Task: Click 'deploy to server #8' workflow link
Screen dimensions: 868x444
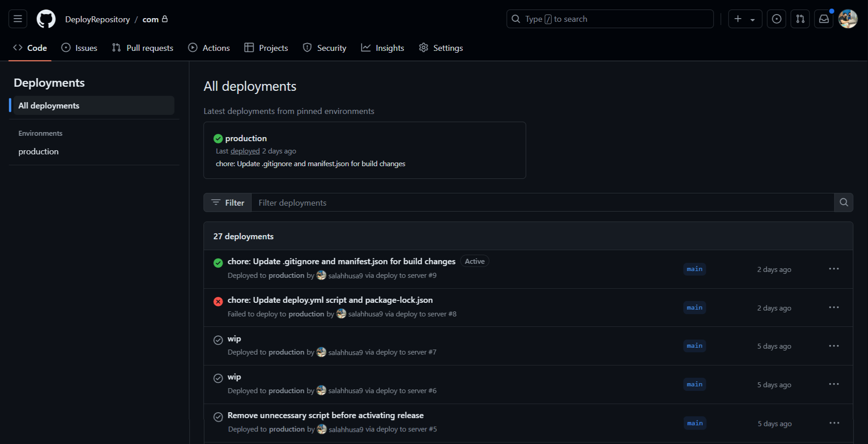Action: (x=426, y=314)
